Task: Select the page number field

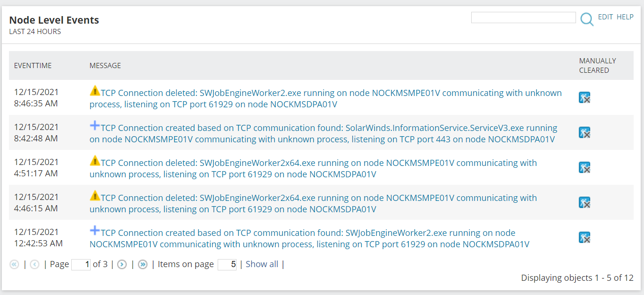Action: pos(81,265)
